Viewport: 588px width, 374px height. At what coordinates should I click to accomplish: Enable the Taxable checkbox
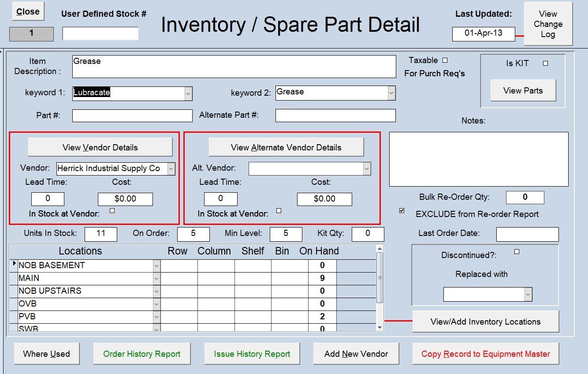[445, 60]
